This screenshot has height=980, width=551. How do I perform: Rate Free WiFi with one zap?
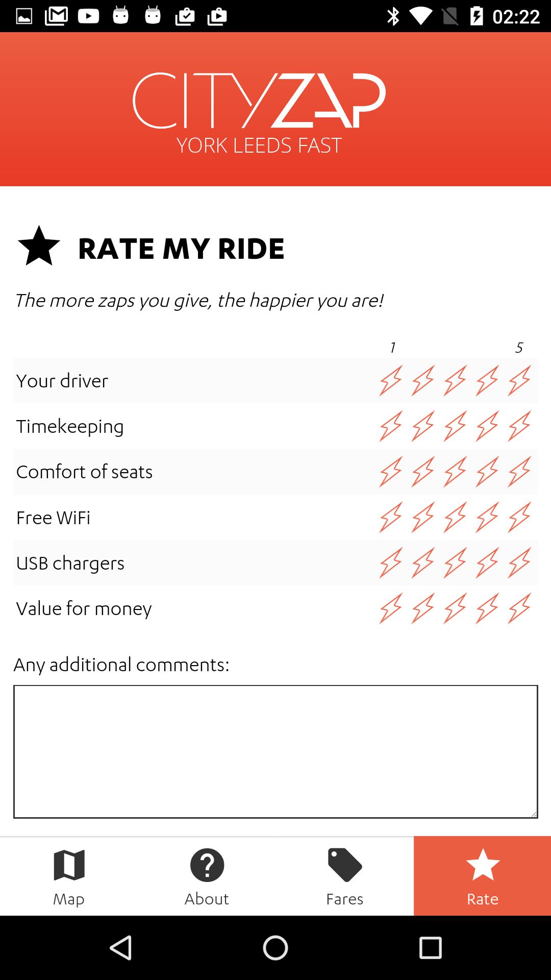click(391, 517)
